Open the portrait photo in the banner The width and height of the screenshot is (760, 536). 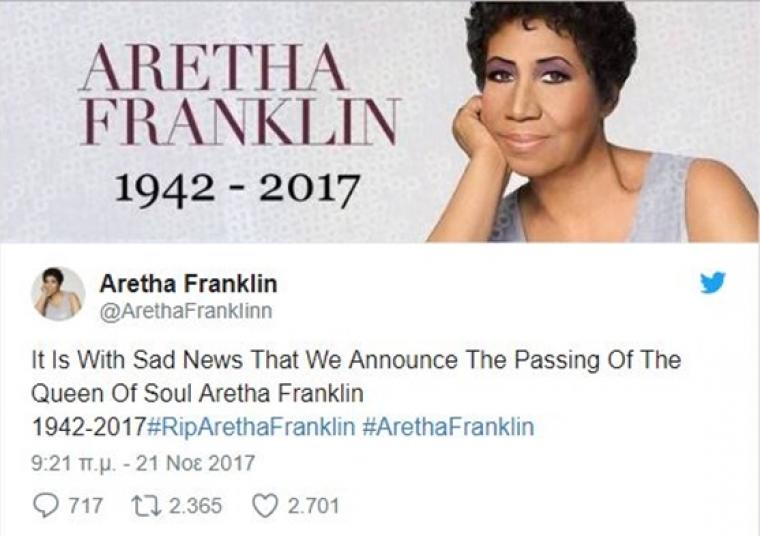click(x=592, y=121)
